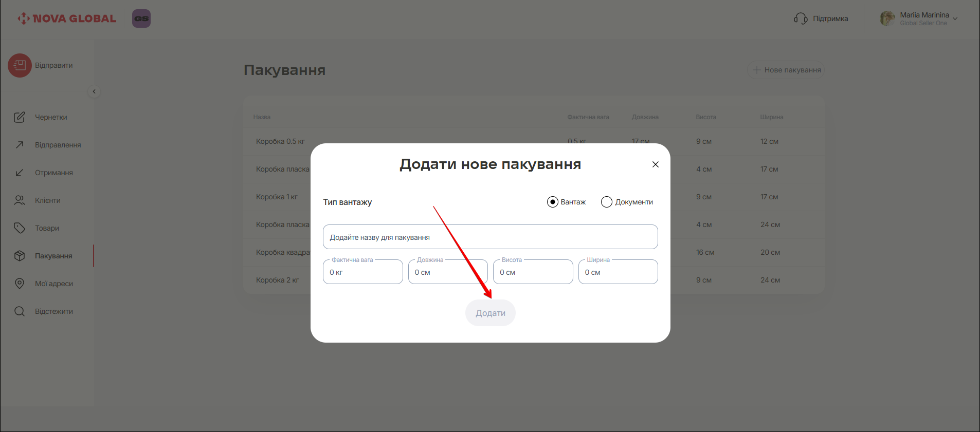Screen dimensions: 980x432
Task: Open Клієнти via the people icon
Action: (20, 200)
